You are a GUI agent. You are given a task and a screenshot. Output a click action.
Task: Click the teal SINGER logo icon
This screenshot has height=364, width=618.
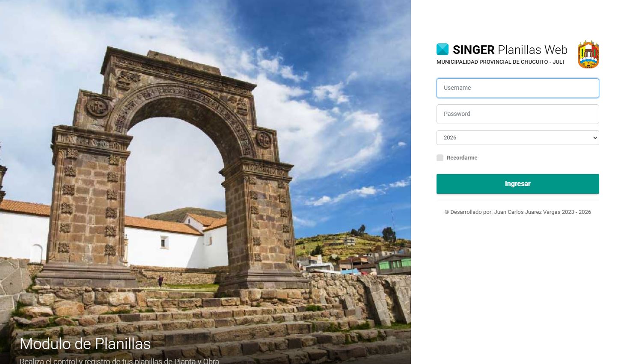tap(443, 49)
